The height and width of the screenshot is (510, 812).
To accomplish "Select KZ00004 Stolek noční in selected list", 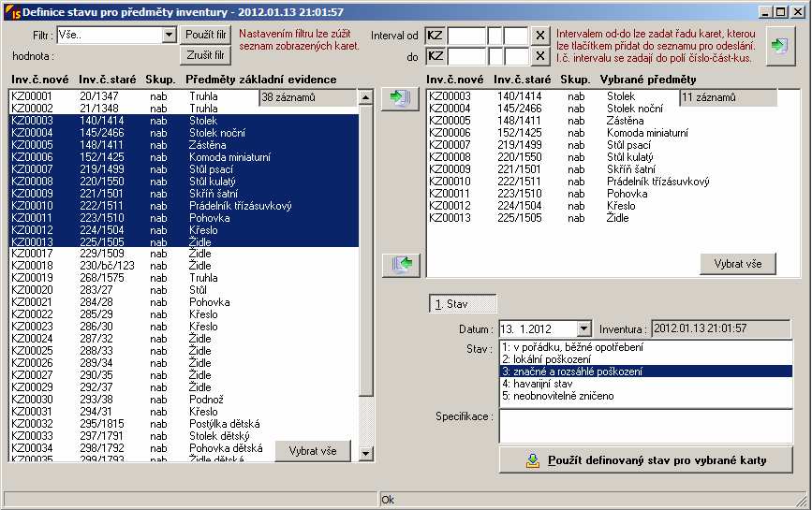I will tap(613, 109).
